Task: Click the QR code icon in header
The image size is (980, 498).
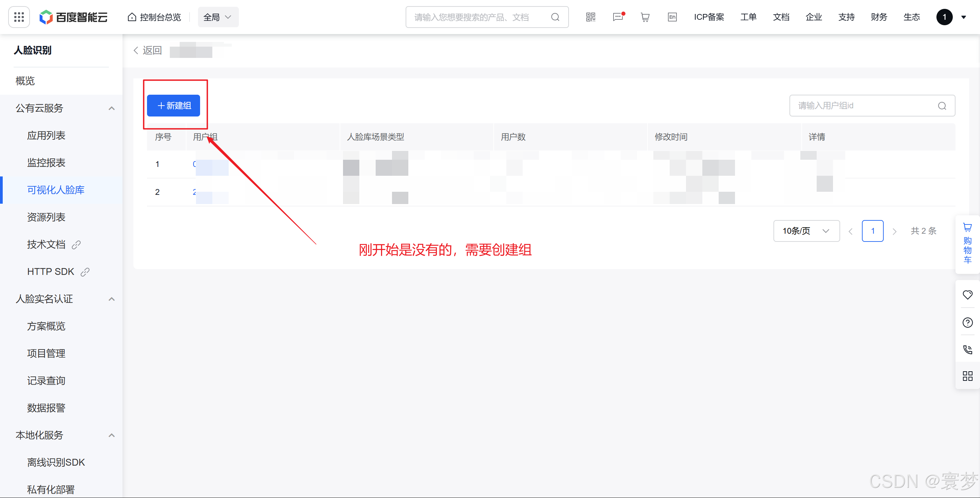Action: pos(590,17)
